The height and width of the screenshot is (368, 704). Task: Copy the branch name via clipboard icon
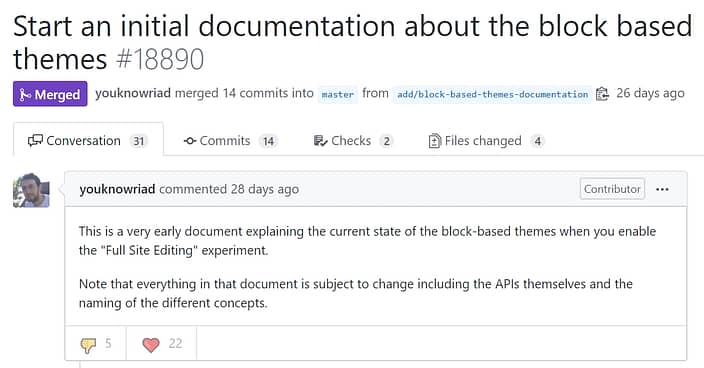(603, 94)
